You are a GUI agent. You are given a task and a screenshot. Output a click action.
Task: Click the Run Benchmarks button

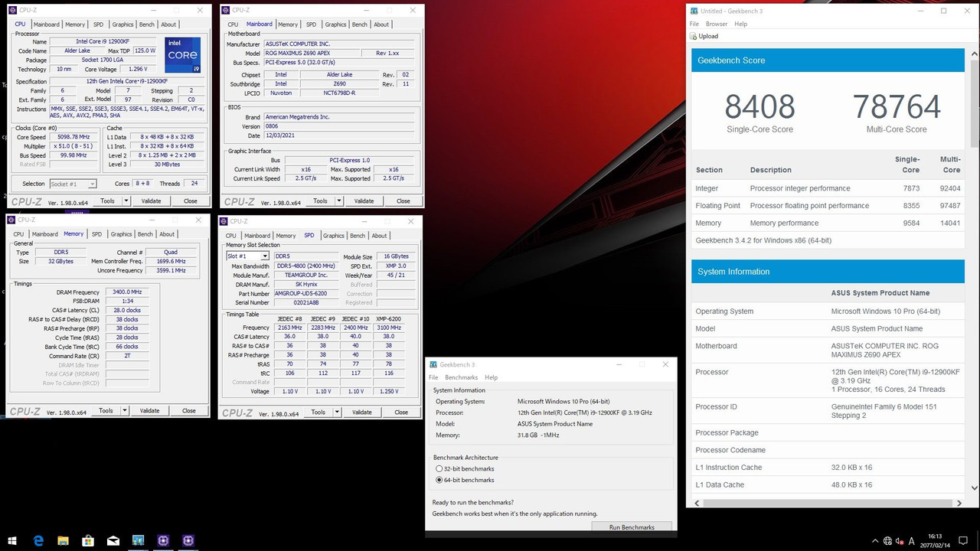coord(632,527)
